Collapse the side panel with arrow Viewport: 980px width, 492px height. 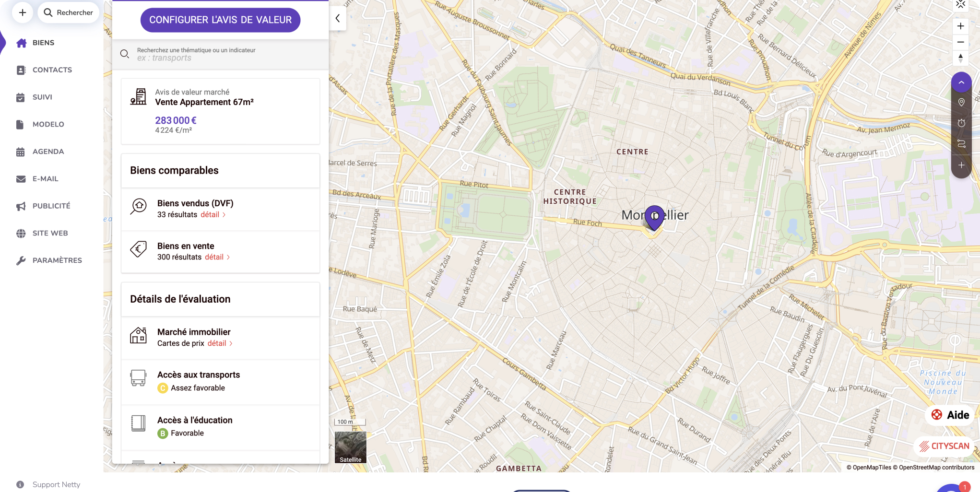tap(338, 18)
